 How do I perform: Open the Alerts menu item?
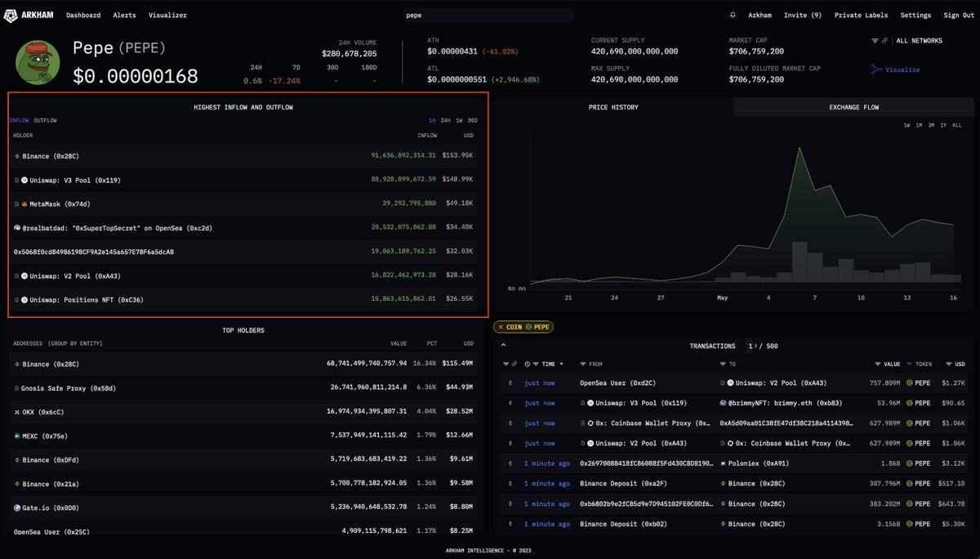click(x=125, y=15)
